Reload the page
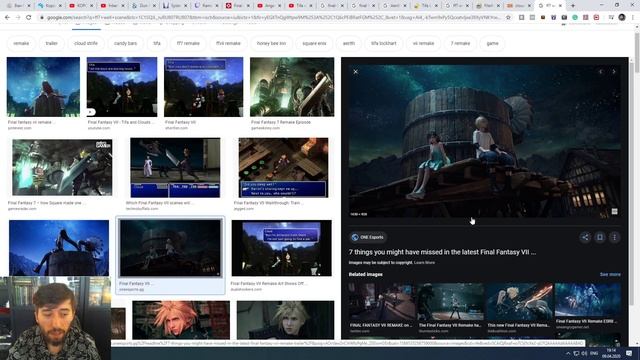 point(29,18)
